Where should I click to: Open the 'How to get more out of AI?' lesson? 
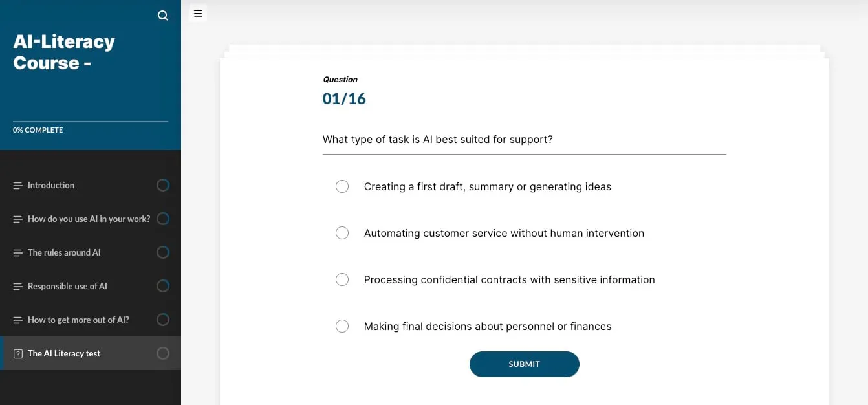pos(78,320)
